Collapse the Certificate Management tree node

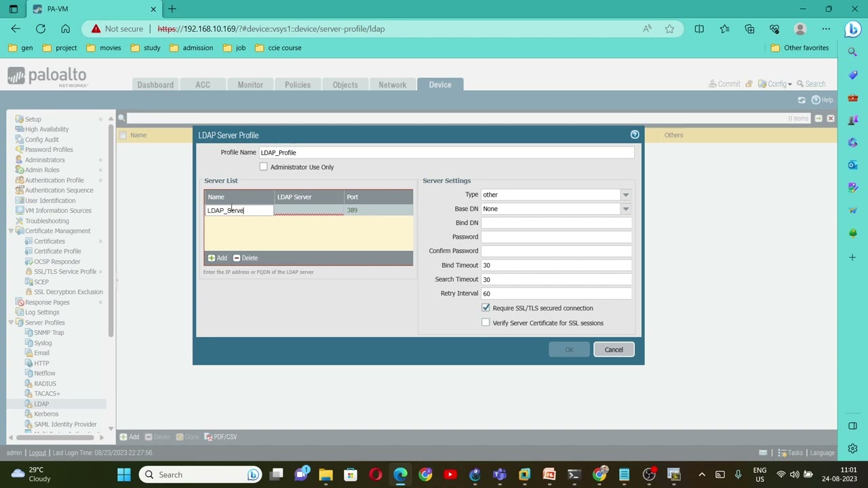click(x=11, y=231)
